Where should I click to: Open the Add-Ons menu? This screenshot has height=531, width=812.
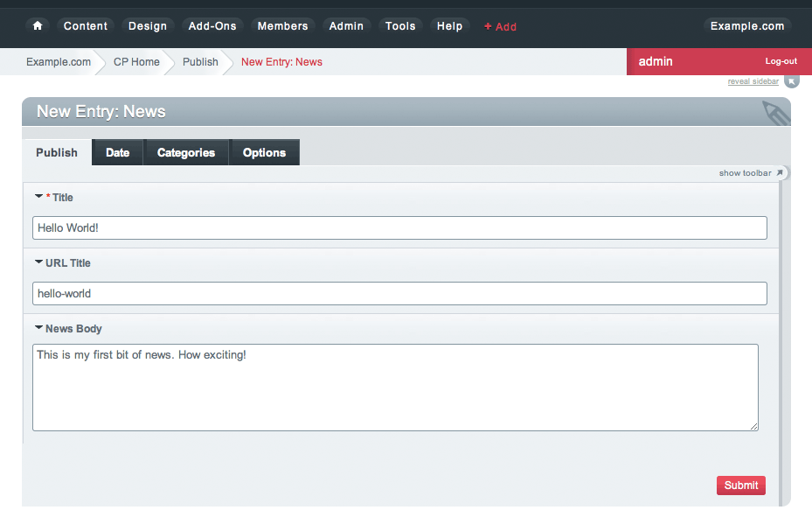(212, 26)
